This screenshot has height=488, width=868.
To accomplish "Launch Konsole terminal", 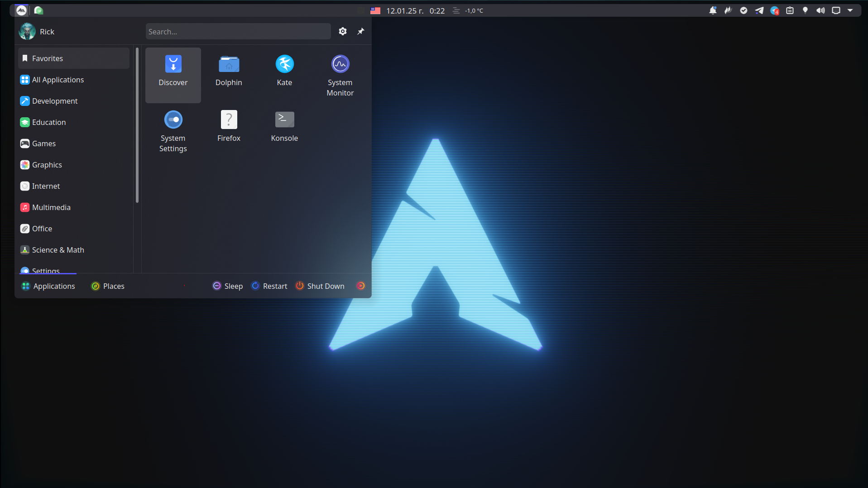I will point(284,127).
